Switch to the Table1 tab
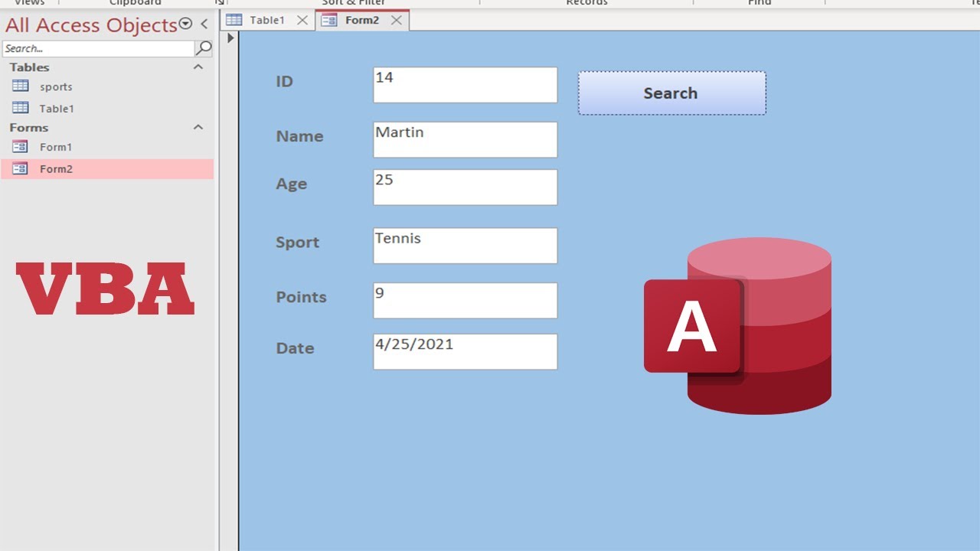 (x=267, y=21)
